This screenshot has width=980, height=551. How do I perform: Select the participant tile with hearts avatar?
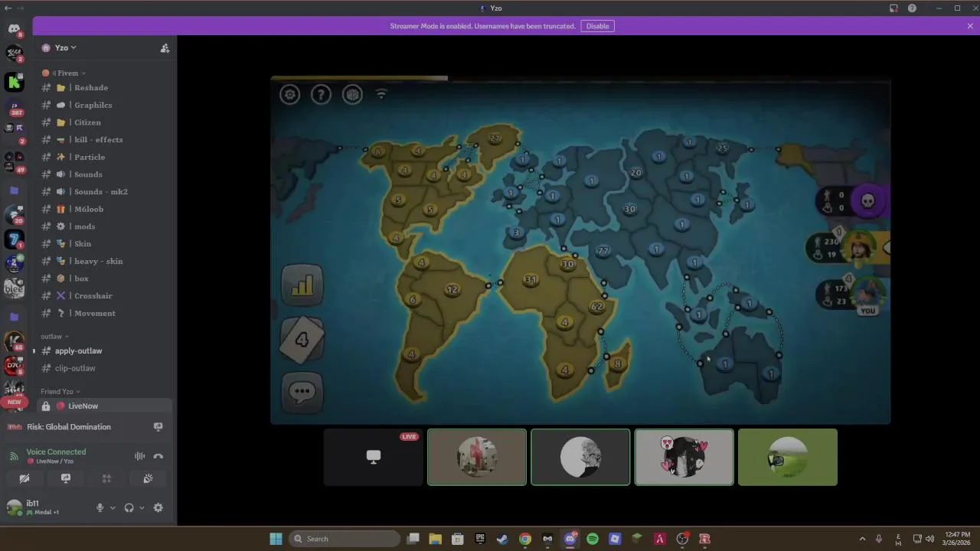click(x=684, y=457)
